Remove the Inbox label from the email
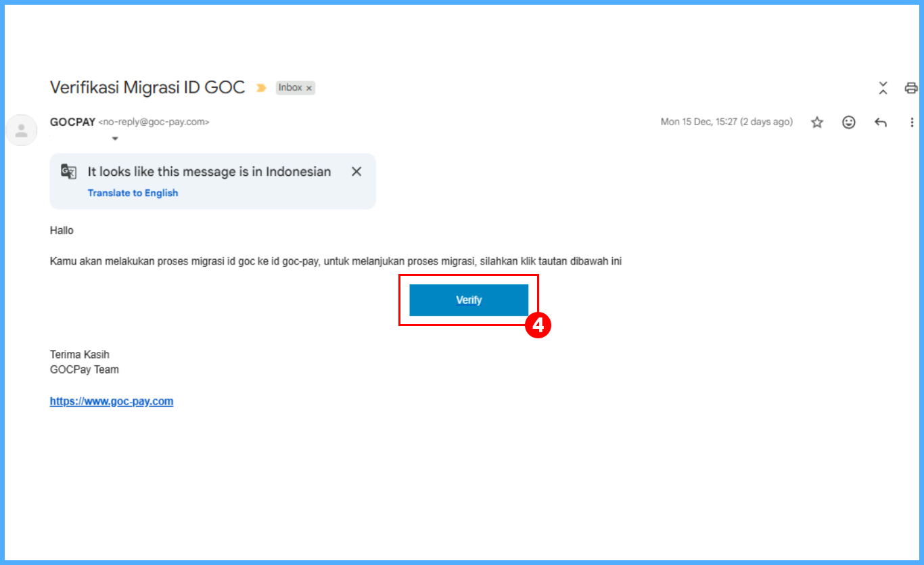 309,88
